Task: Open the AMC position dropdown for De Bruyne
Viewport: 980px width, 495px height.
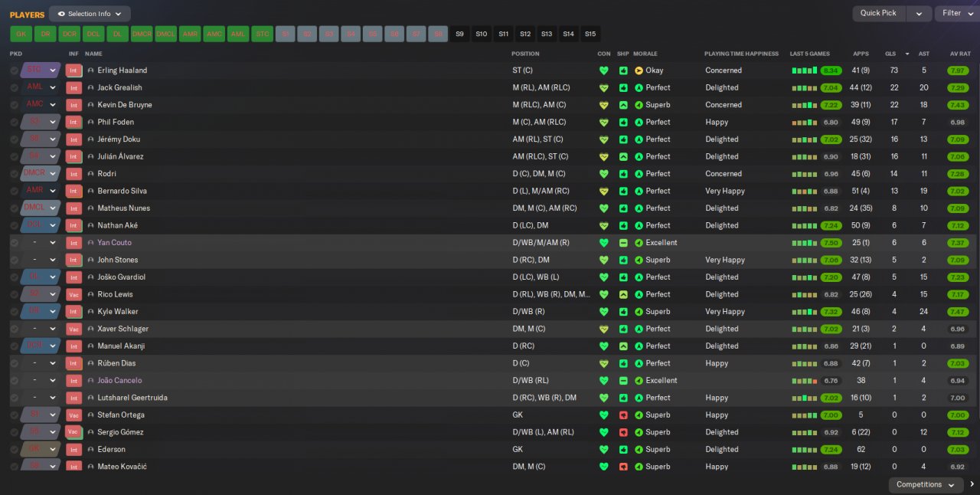Action: pos(53,105)
